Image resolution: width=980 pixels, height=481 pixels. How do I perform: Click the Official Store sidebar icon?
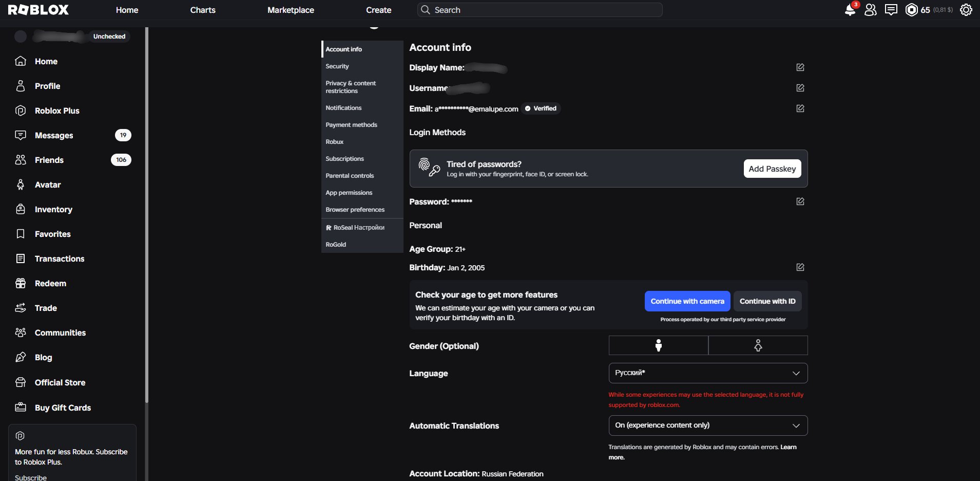pos(21,382)
